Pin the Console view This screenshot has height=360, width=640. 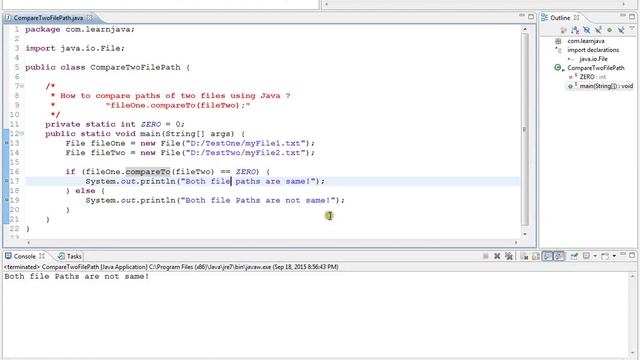[x=574, y=256]
